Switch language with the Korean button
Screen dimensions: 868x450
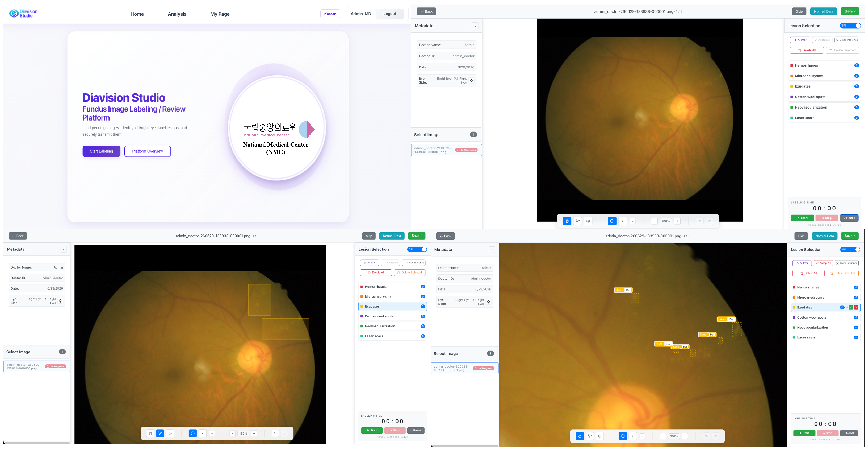[330, 14]
